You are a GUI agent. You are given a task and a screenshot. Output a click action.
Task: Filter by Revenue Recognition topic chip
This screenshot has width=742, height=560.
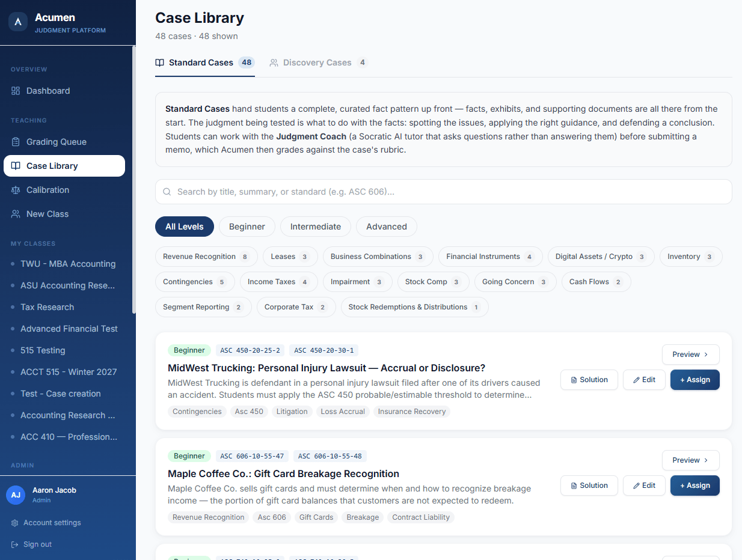coord(206,257)
